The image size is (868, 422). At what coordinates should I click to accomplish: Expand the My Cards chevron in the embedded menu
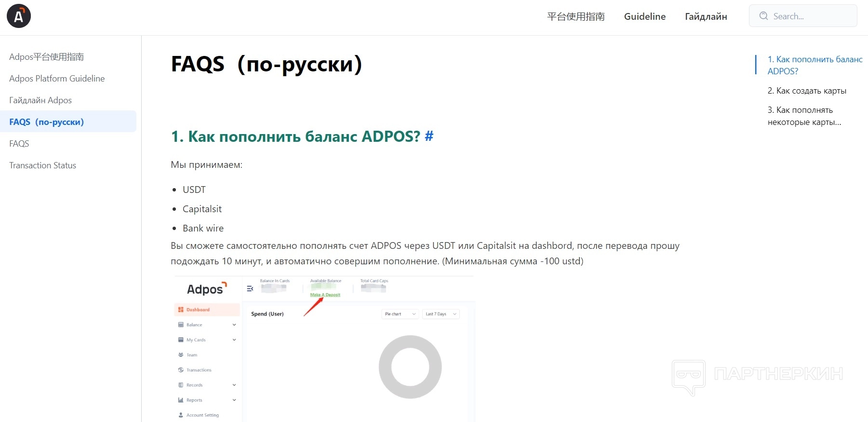[x=234, y=340]
